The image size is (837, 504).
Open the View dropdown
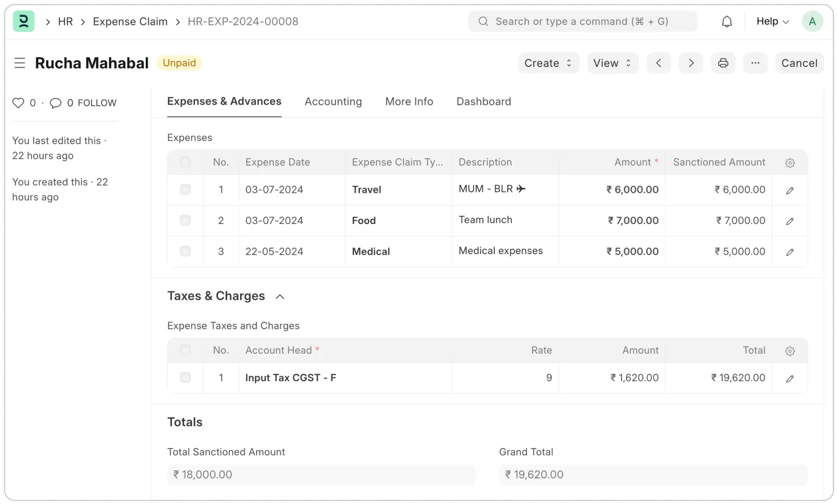612,63
